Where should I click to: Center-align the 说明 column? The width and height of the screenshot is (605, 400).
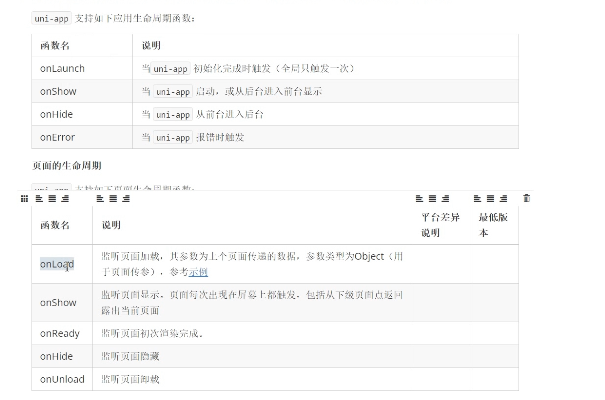pos(113,199)
